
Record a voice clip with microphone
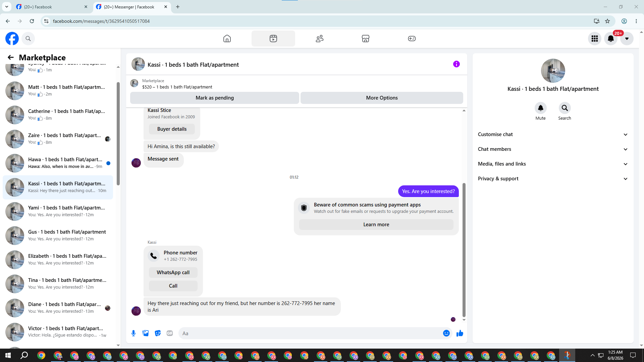[133, 333]
